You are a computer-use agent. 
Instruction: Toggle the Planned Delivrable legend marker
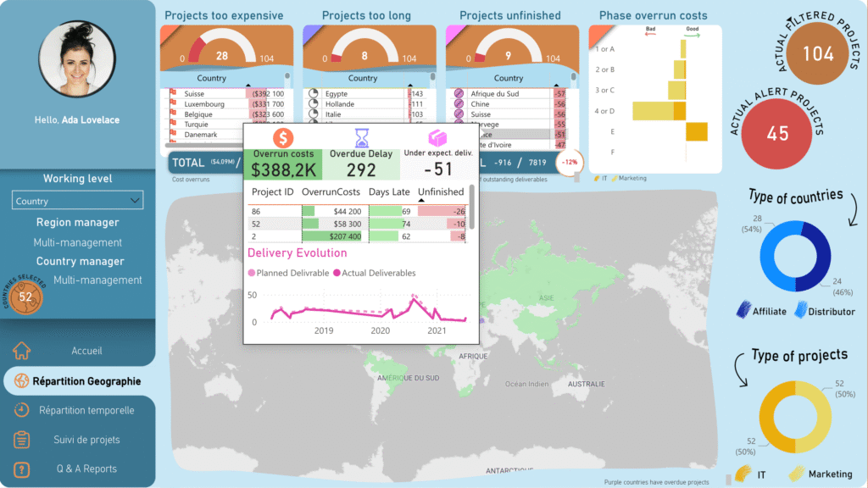coord(251,273)
